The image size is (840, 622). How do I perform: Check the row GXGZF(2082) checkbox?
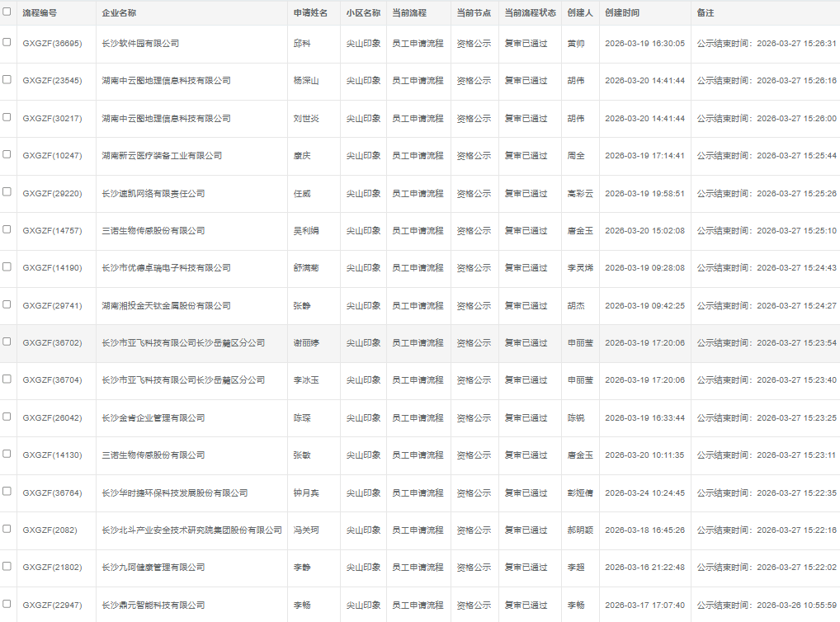pyautogui.click(x=7, y=529)
